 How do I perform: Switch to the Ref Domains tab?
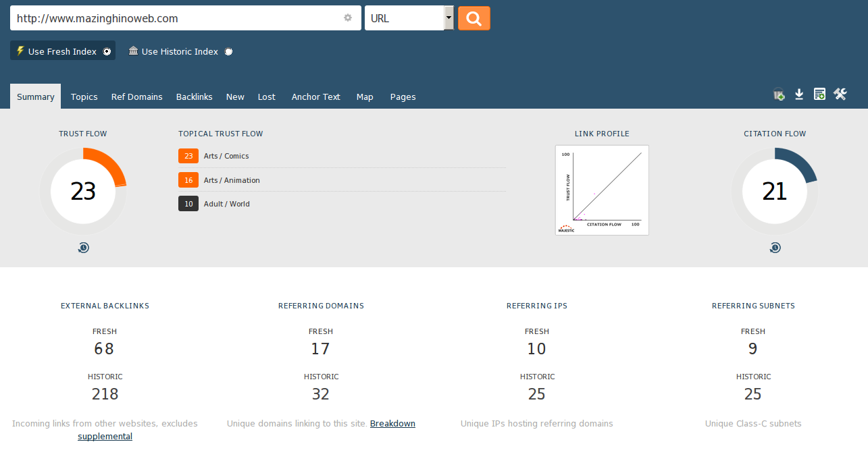136,97
